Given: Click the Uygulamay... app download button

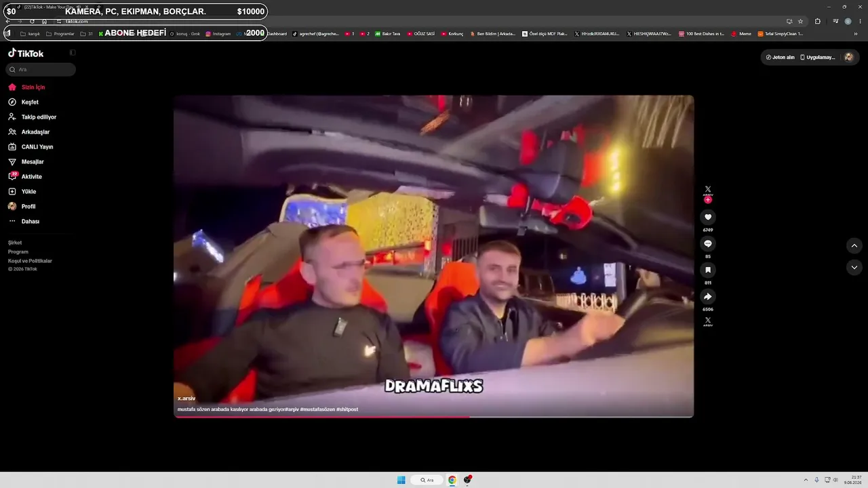Looking at the screenshot, I should click(818, 58).
